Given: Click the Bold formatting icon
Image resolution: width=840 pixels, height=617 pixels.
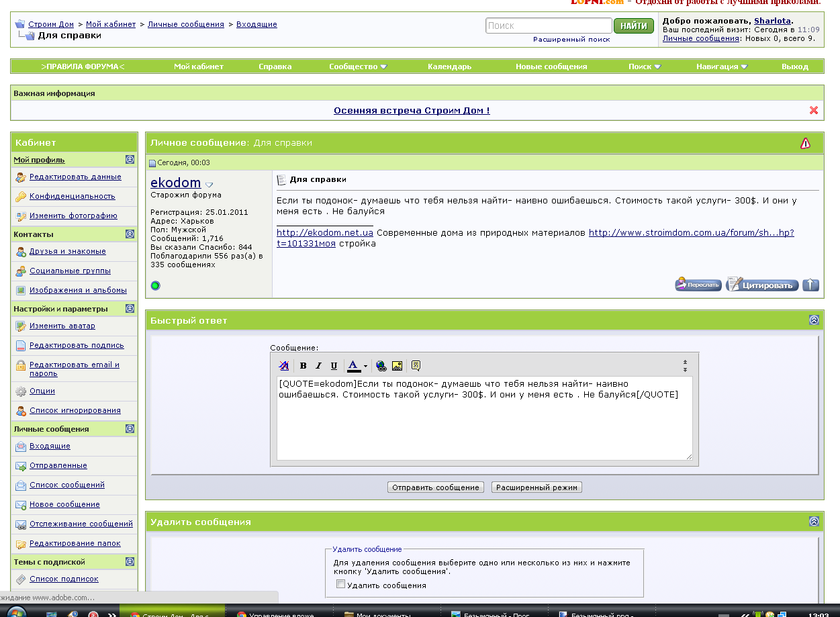Looking at the screenshot, I should pos(304,366).
